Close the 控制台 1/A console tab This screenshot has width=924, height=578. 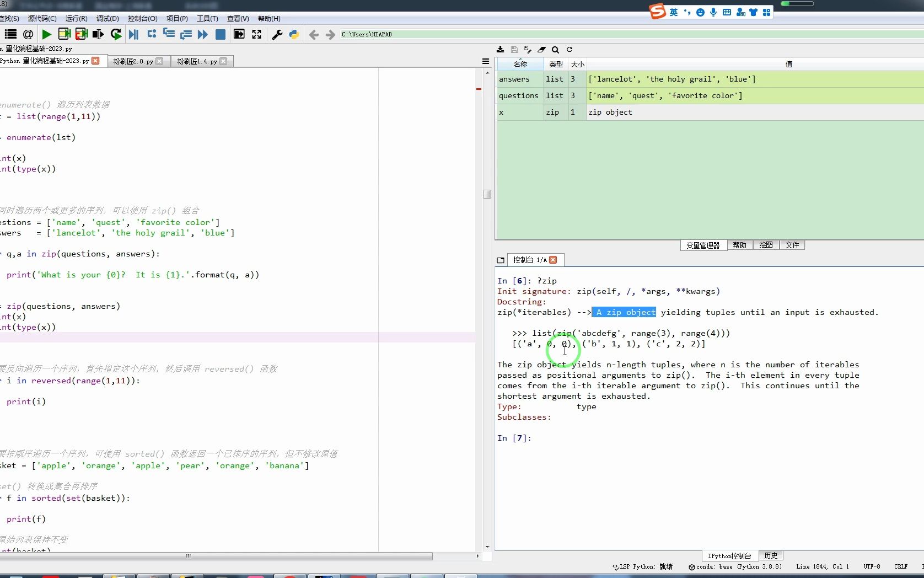pyautogui.click(x=553, y=260)
